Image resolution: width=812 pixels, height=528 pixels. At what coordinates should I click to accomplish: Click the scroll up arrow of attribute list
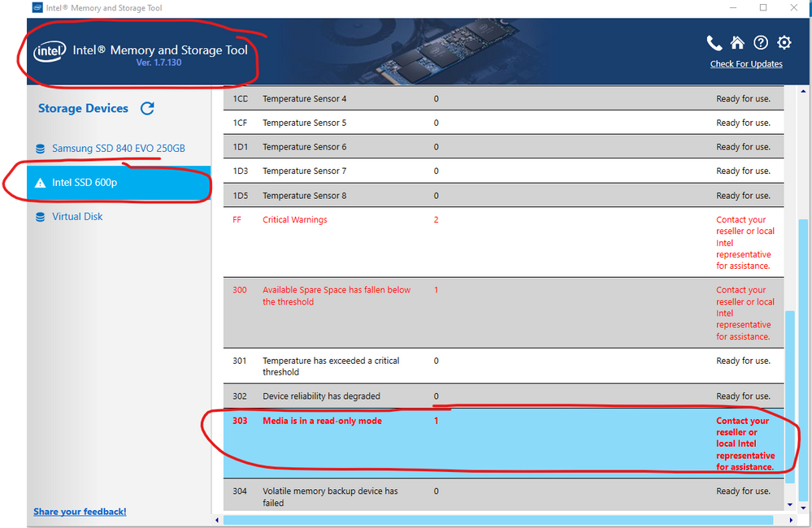[792, 92]
